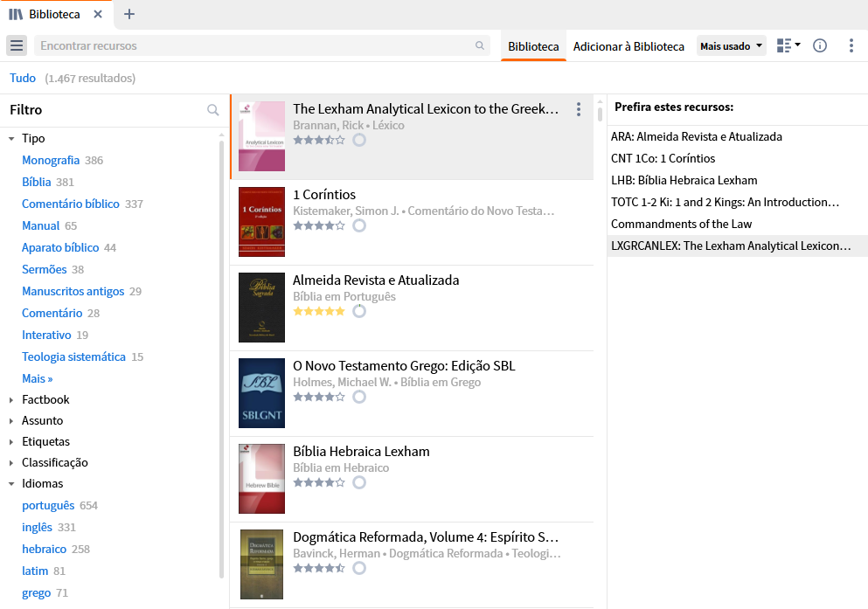Filter by Interativo type
868x609 pixels.
click(x=46, y=336)
